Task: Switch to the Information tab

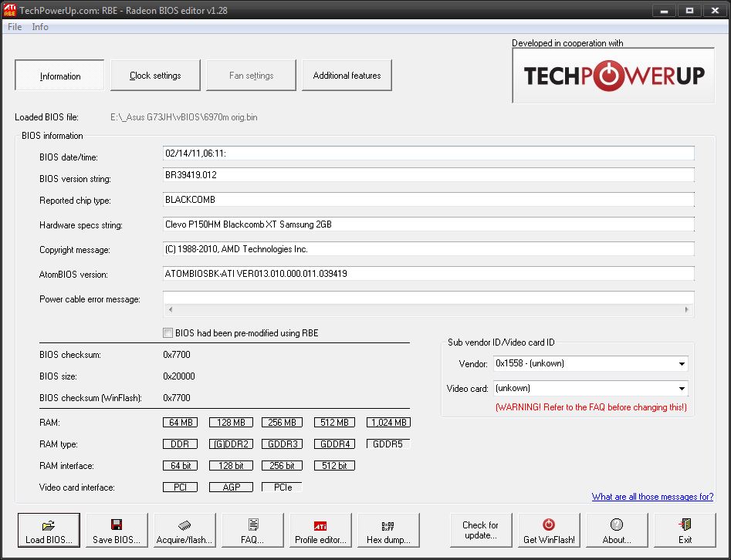Action: click(x=59, y=75)
